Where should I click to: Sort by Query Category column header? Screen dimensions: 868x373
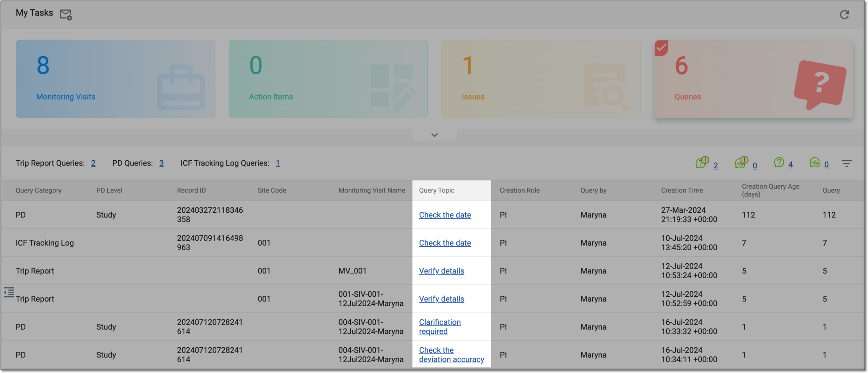tap(39, 190)
